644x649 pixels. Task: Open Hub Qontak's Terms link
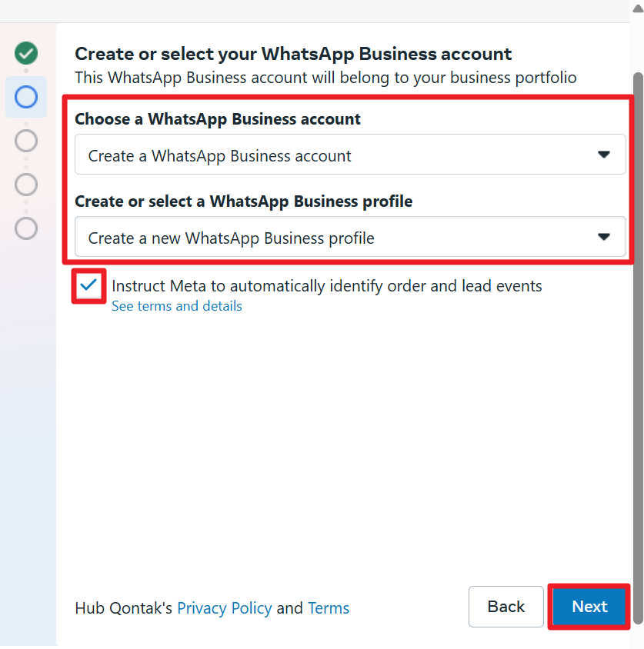pos(329,608)
